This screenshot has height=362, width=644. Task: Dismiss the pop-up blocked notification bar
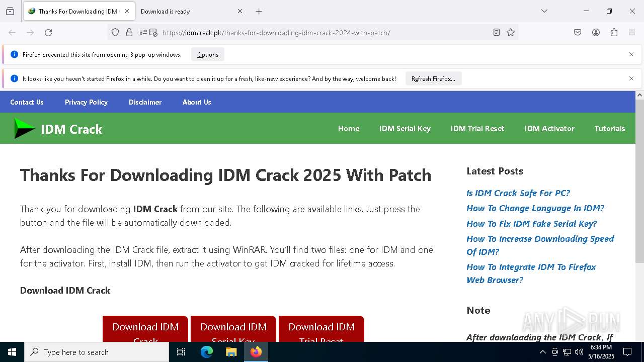coord(631,54)
